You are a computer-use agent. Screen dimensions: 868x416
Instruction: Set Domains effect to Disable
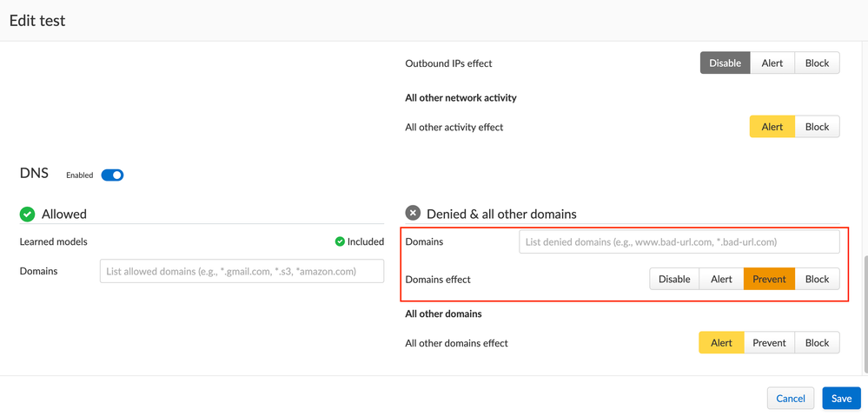tap(674, 280)
